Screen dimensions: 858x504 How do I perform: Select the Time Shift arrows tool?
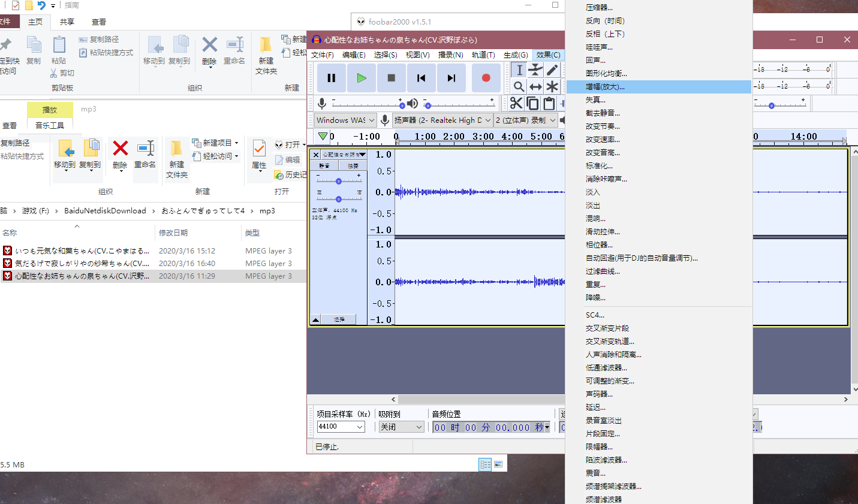pos(535,86)
